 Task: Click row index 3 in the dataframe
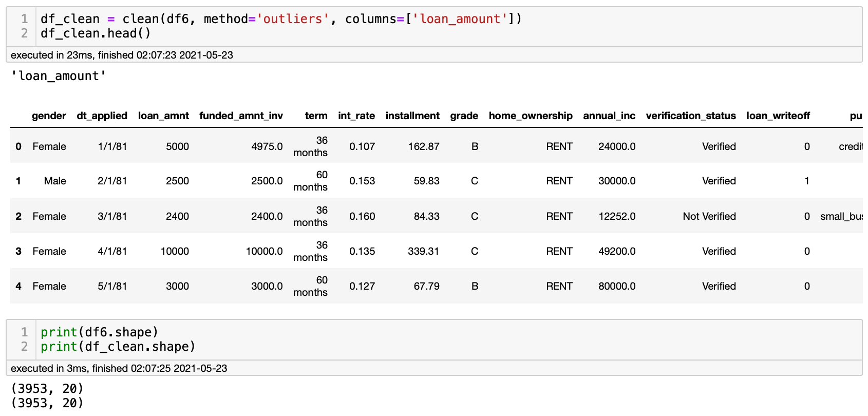[x=18, y=251]
